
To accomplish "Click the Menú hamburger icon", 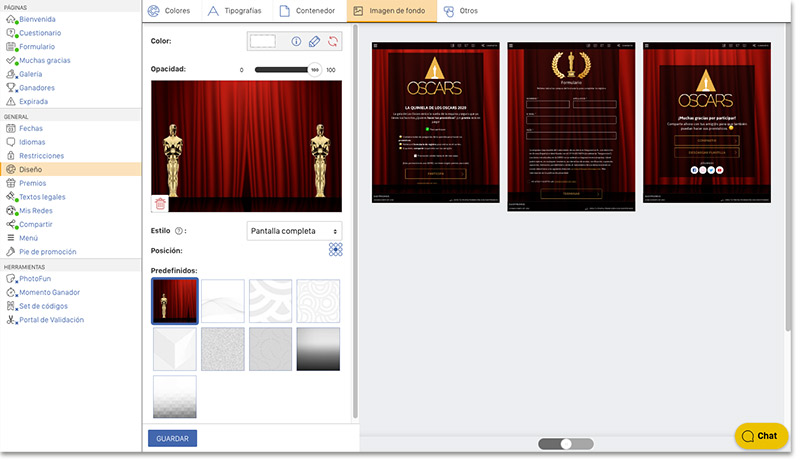I will tap(11, 238).
